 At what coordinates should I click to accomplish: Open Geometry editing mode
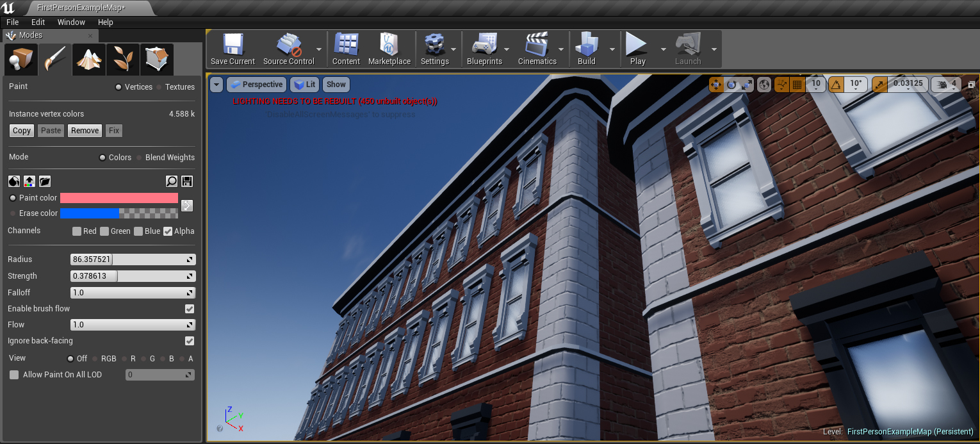click(156, 59)
